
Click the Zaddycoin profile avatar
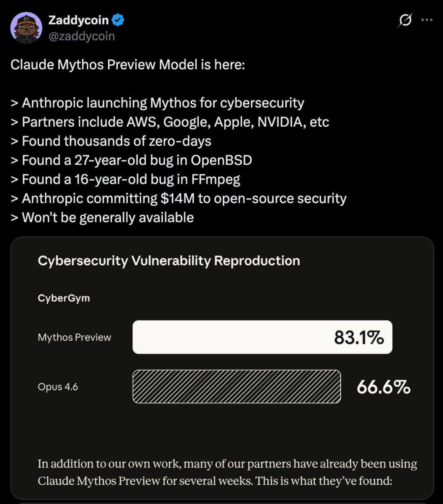tap(26, 28)
